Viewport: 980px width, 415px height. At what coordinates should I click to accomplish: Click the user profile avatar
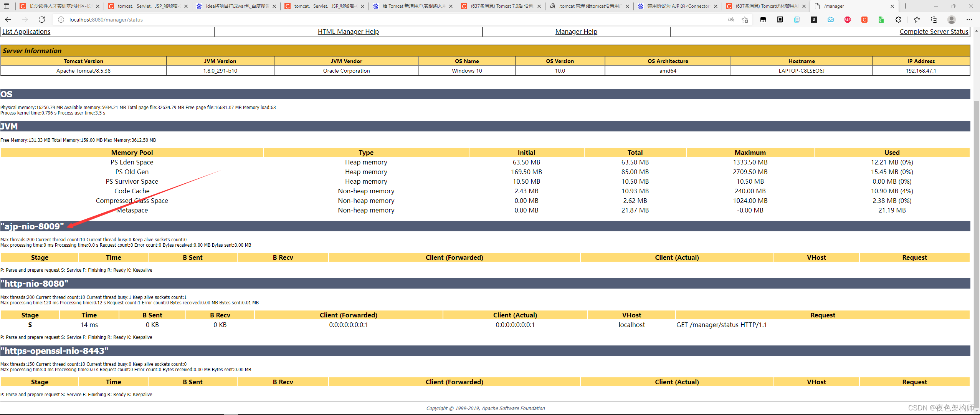[951, 20]
